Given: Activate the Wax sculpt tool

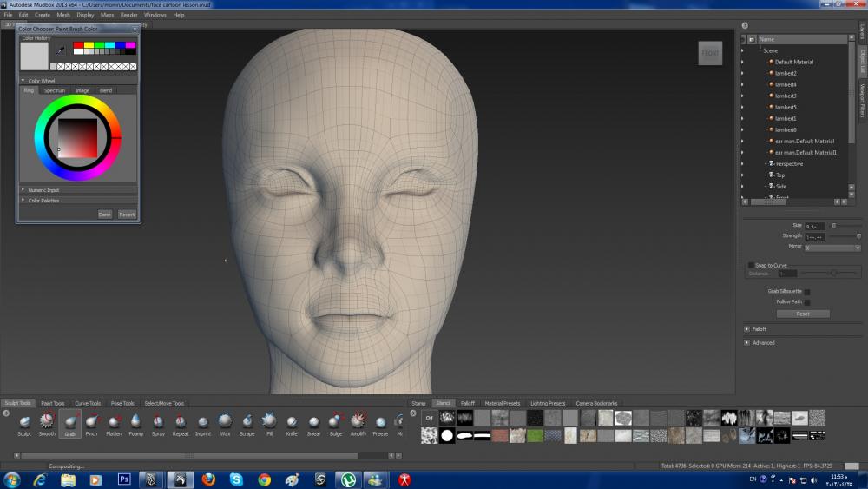Looking at the screenshot, I should click(225, 422).
